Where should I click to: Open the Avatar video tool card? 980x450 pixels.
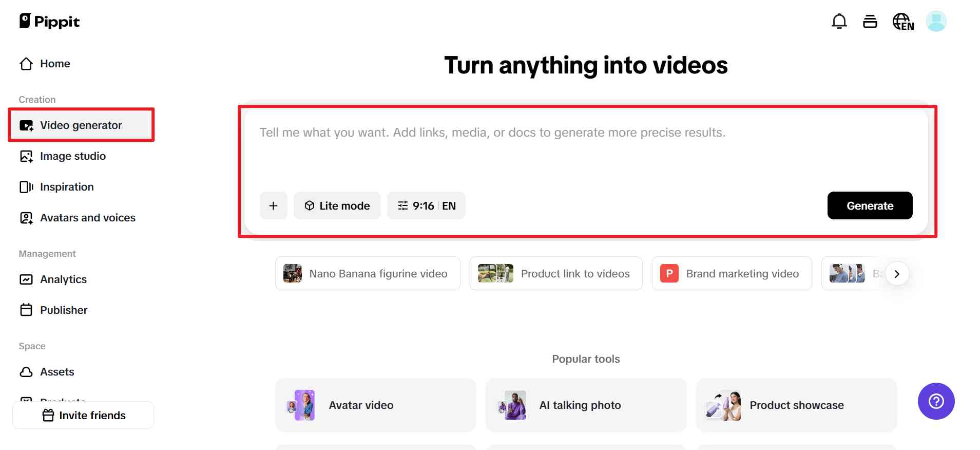pos(375,405)
